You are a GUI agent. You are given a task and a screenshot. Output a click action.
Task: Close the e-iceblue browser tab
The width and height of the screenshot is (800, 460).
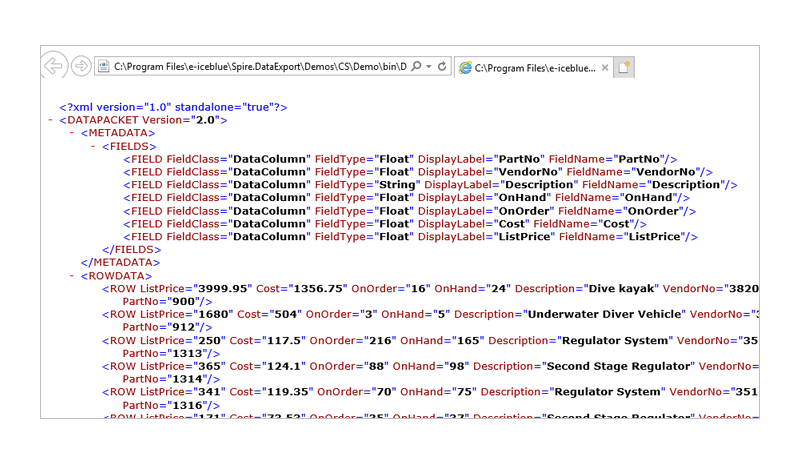coord(603,68)
